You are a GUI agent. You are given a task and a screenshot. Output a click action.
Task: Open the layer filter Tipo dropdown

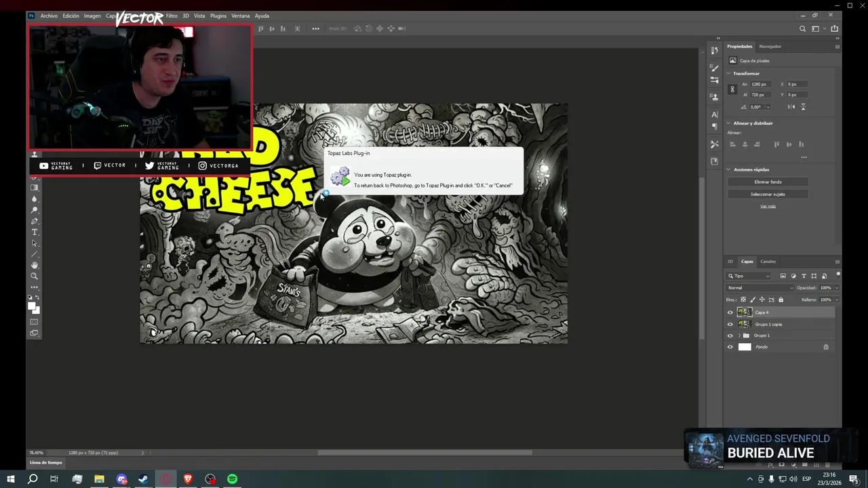coord(749,276)
